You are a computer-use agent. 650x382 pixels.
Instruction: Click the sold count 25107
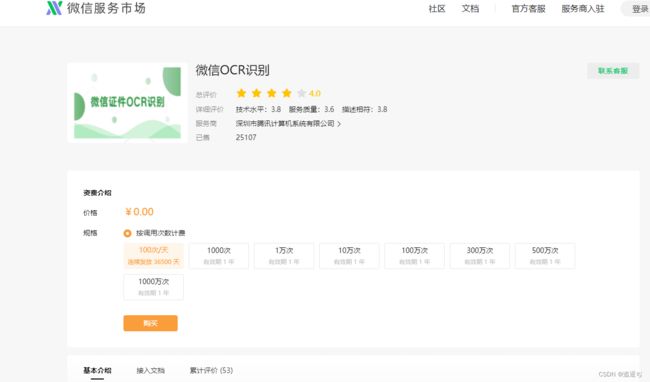coord(246,137)
